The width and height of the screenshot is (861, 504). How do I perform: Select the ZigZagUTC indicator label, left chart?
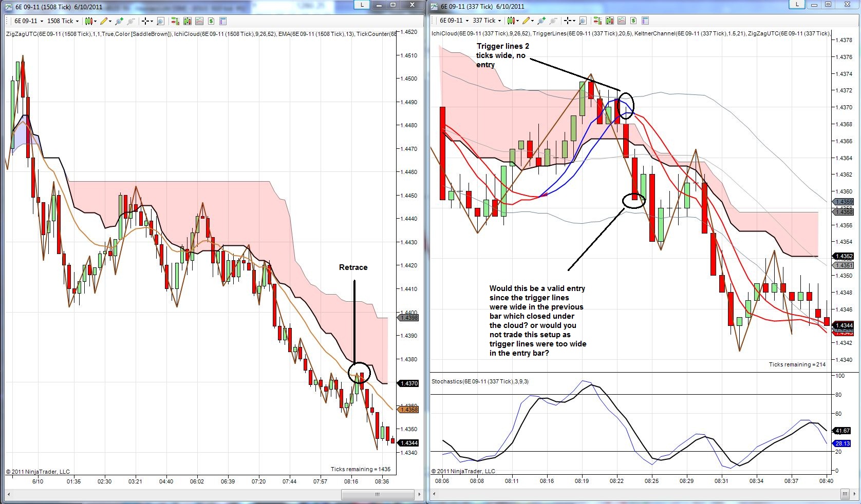point(89,34)
